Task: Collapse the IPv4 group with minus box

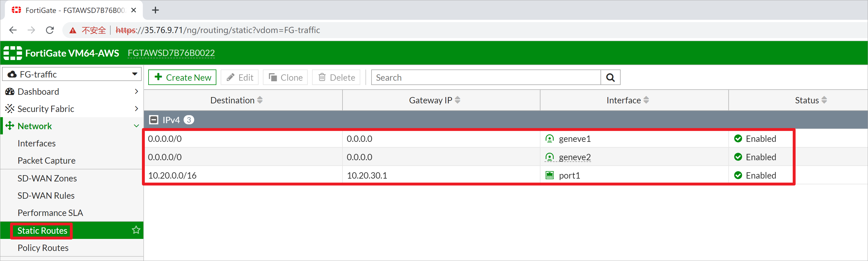Action: click(x=154, y=120)
